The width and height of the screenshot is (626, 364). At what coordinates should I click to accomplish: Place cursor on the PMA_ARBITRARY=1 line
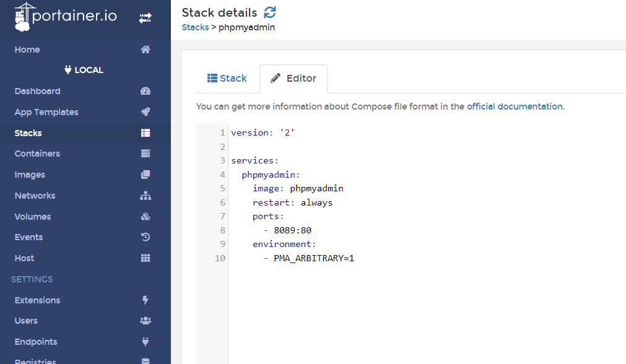tap(313, 258)
